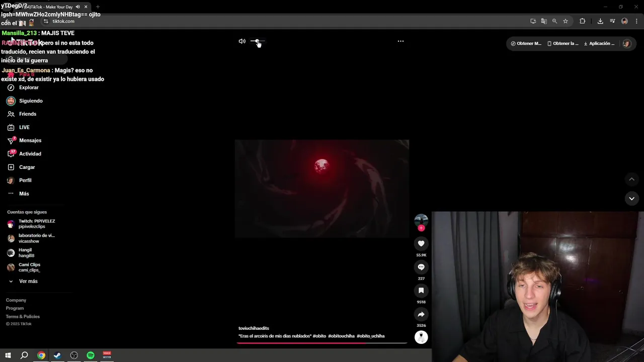Screen dimensions: 644x362
Task: Bookmark this tab with the star icon
Action: [x=566, y=21]
